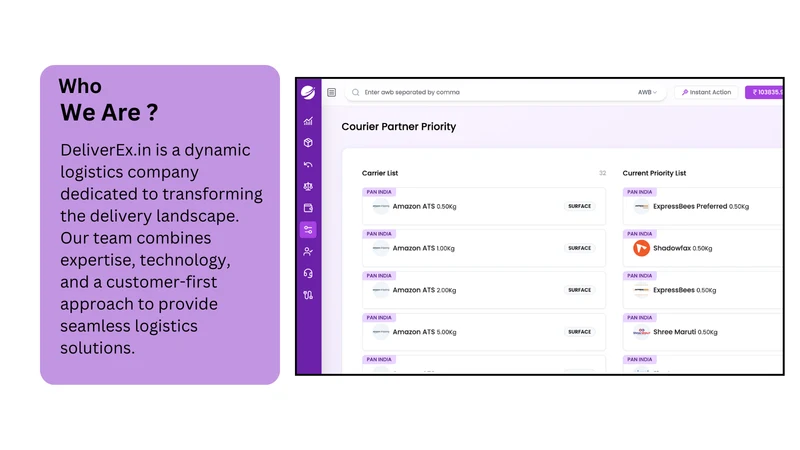
Task: Click the ₹103835 wallet balance button
Action: point(764,92)
